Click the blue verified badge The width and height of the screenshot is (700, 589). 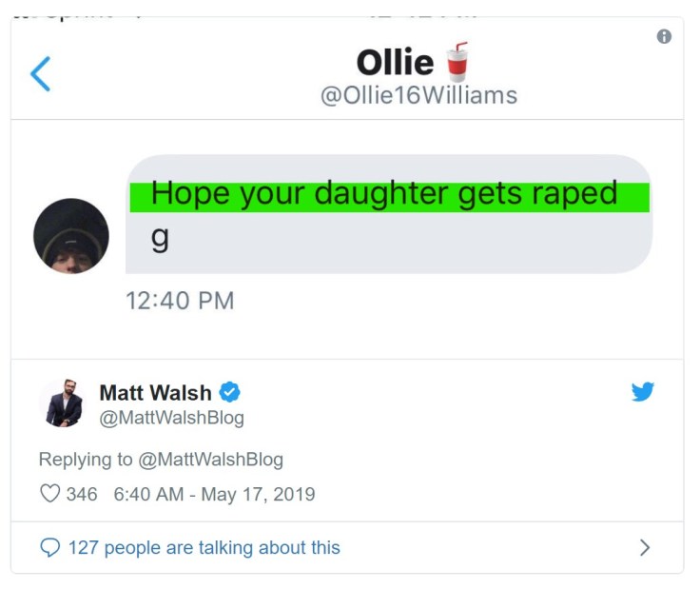230,392
